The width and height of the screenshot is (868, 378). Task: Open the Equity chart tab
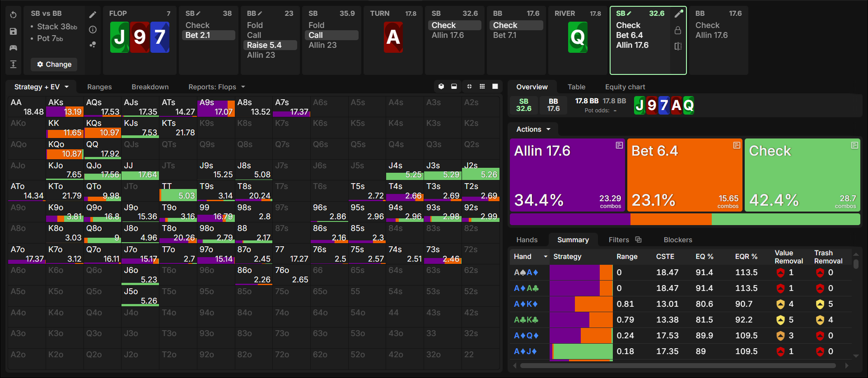click(x=625, y=87)
